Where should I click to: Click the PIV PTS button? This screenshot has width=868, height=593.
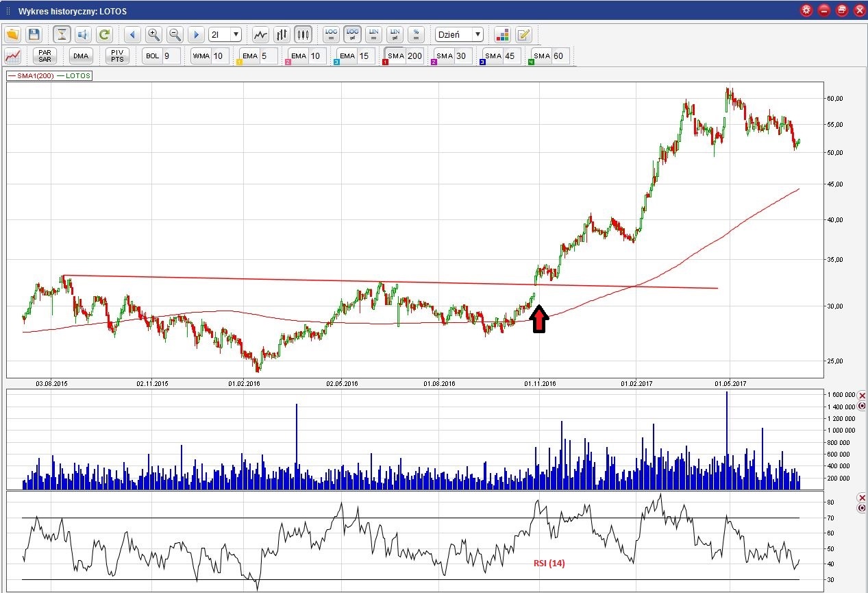(117, 56)
